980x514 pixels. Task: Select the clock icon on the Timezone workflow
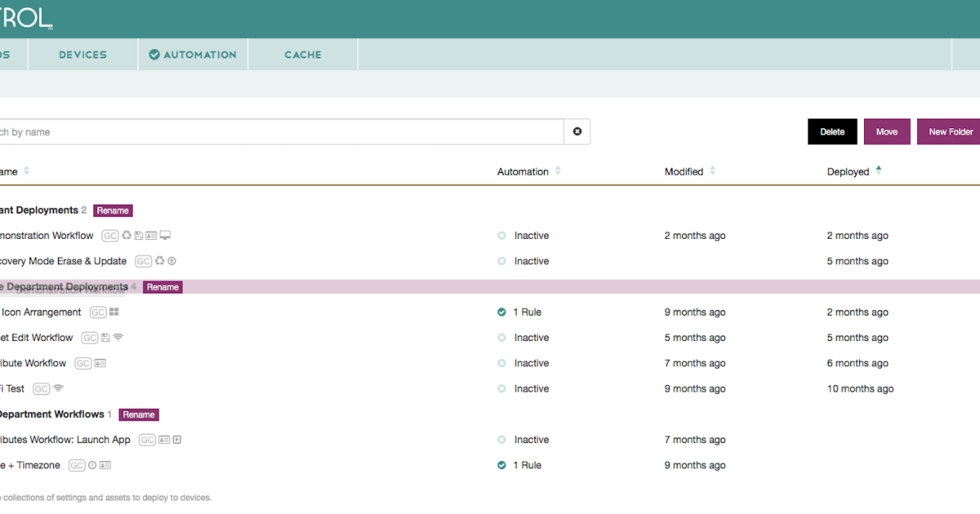pos(92,465)
